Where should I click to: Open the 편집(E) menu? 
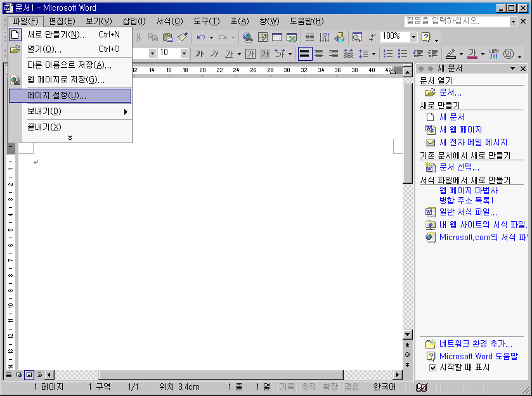pos(62,22)
